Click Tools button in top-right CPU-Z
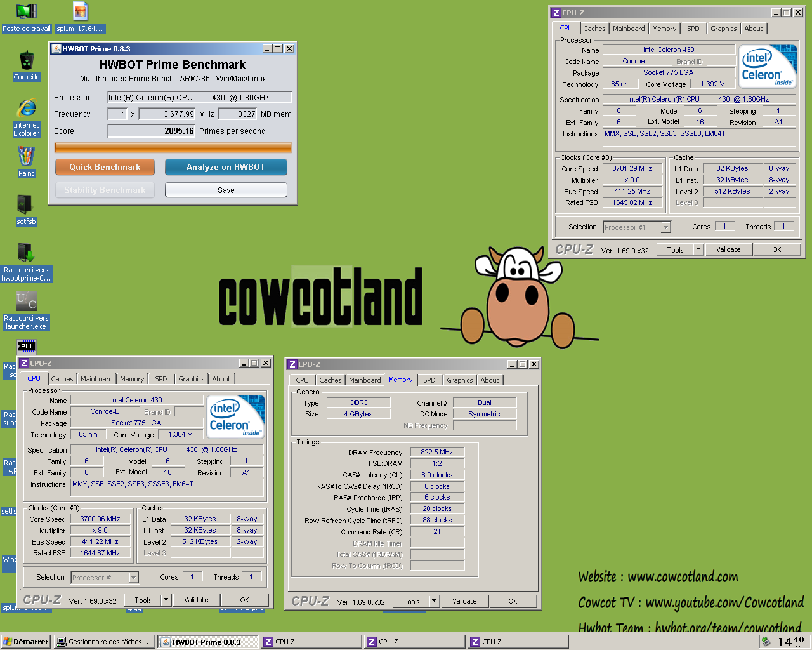Viewport: 812px width, 650px height. 675,249
